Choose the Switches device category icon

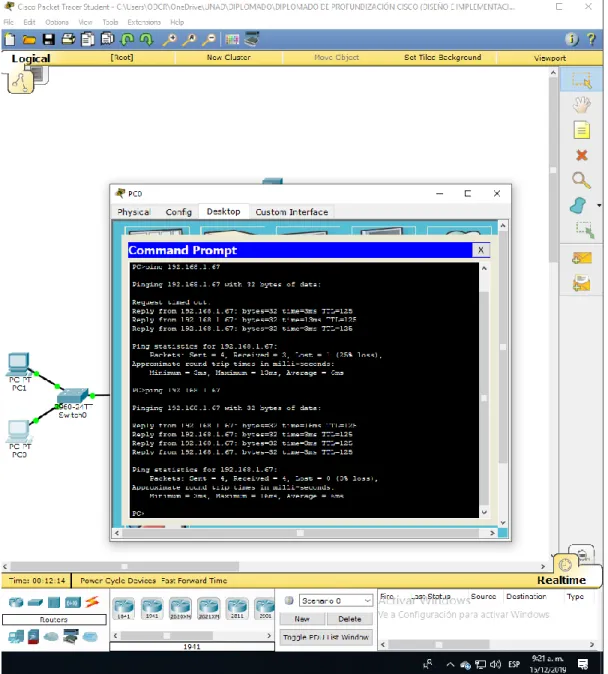(x=35, y=603)
